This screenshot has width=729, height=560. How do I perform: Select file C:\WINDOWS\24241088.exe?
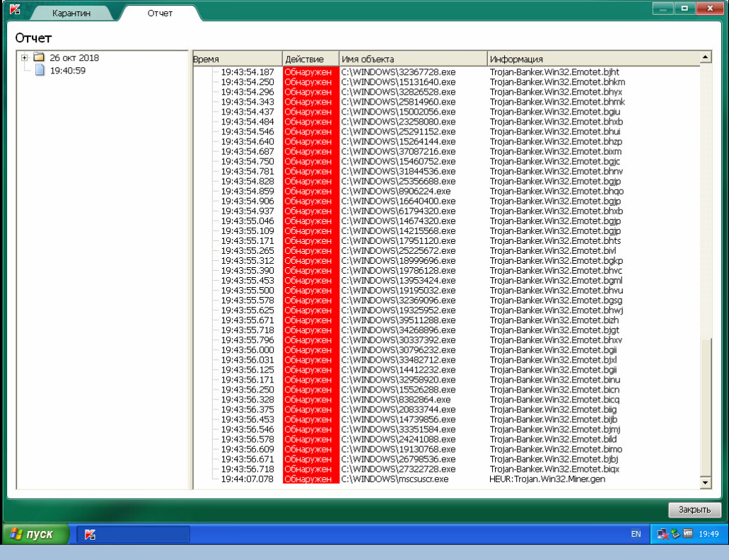click(x=398, y=440)
